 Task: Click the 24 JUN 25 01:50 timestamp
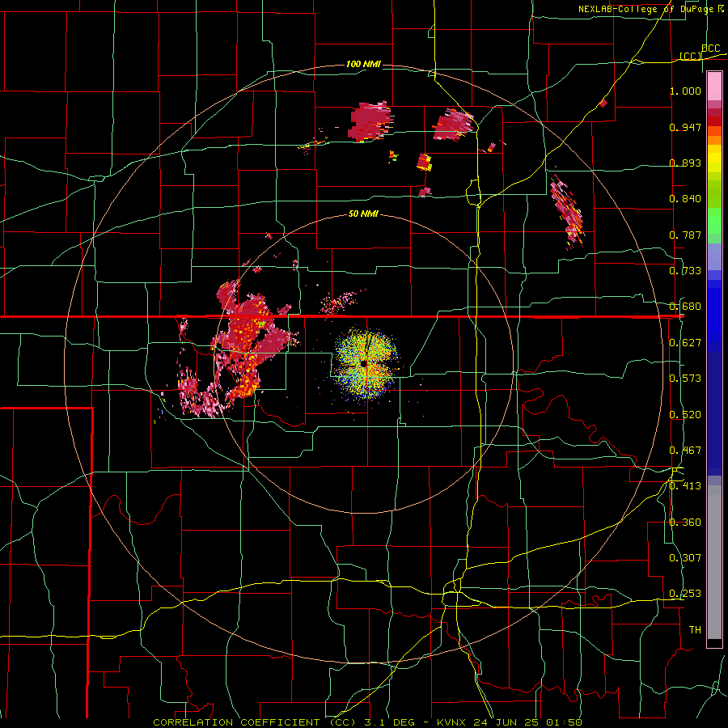(528, 722)
